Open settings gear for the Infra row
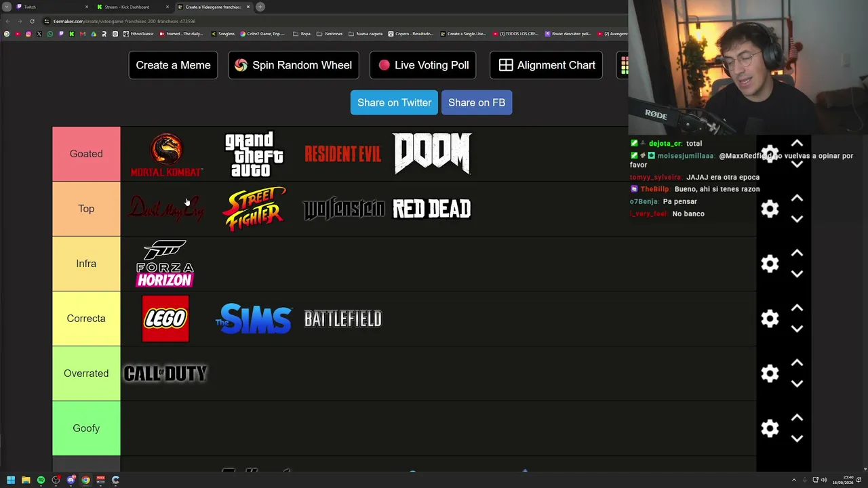This screenshot has height=488, width=868. 770,264
